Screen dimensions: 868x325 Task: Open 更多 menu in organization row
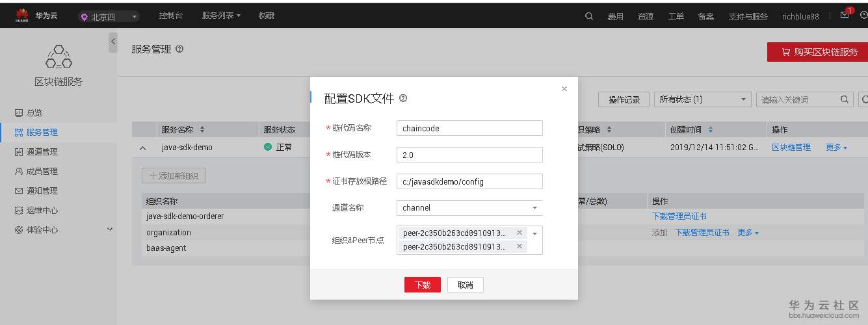(x=748, y=232)
